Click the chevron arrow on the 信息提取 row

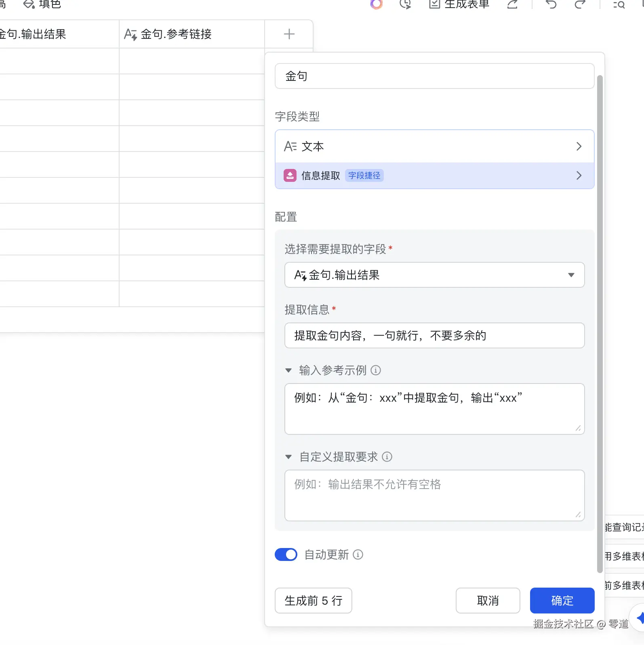click(579, 175)
